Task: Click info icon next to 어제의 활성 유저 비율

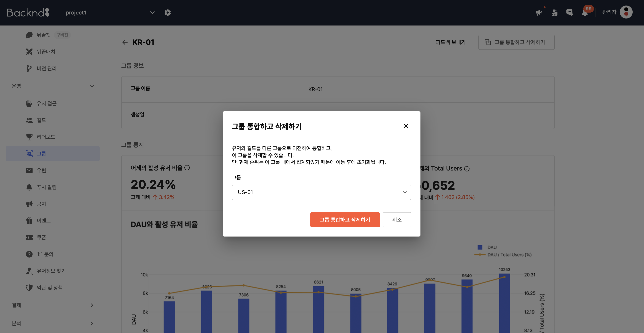Action: (187, 168)
